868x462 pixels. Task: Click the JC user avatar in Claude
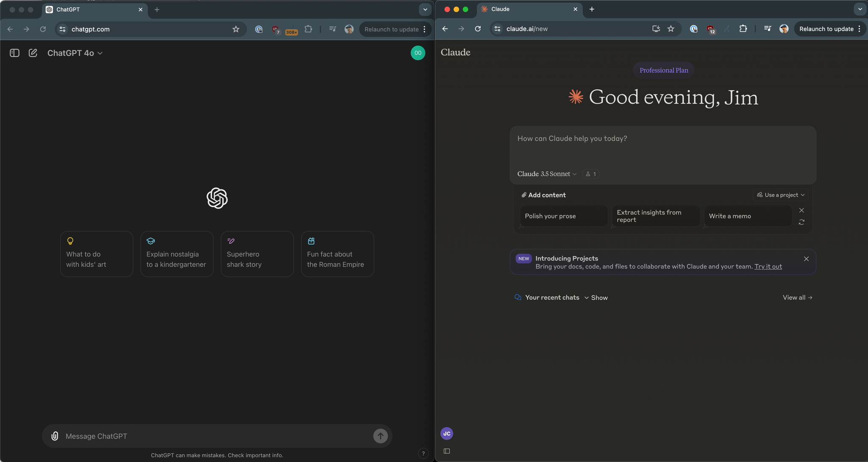446,434
